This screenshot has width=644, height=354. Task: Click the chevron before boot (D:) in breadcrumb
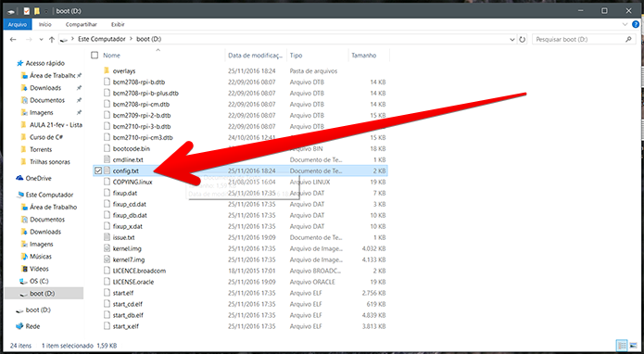coord(132,40)
